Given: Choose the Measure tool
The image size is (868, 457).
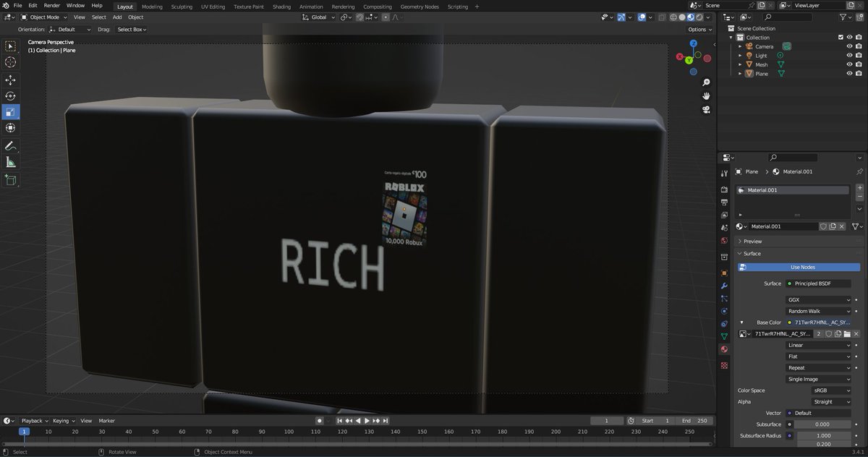Looking at the screenshot, I should (x=11, y=162).
